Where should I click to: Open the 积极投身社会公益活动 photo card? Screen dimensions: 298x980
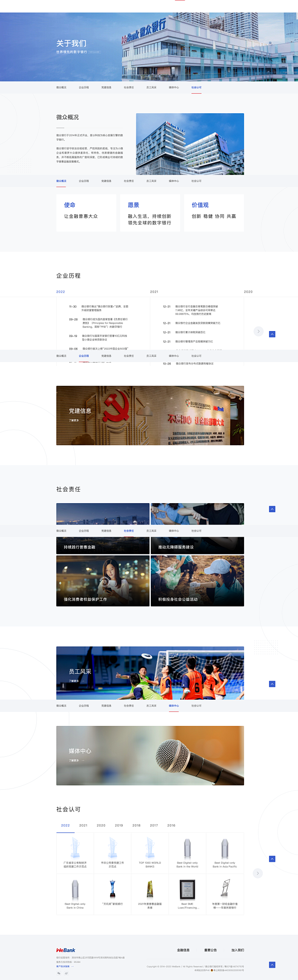point(197,581)
